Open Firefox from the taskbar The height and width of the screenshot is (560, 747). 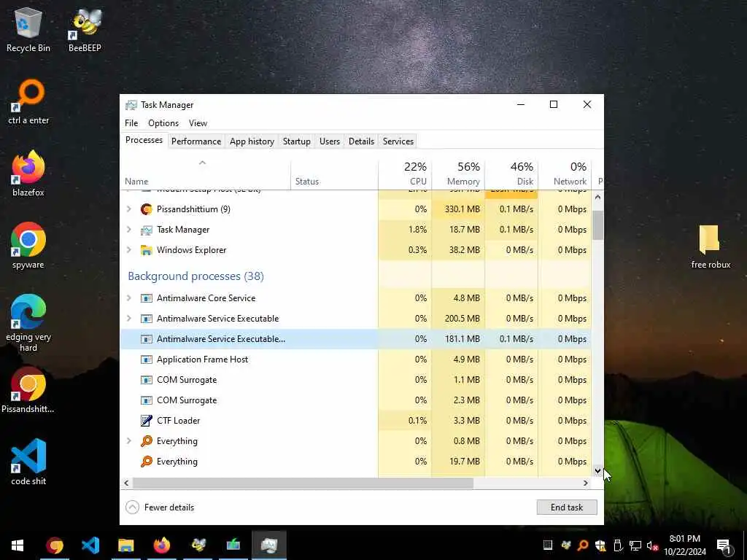[162, 545]
